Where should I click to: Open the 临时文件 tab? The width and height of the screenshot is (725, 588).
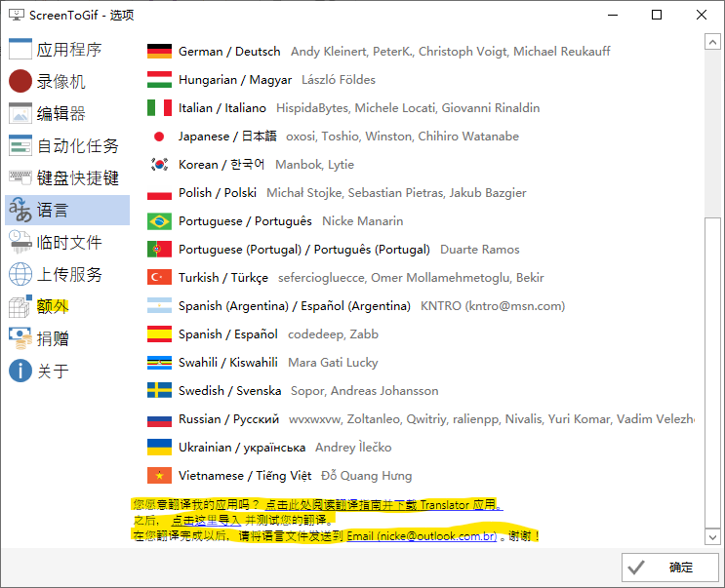click(x=67, y=242)
